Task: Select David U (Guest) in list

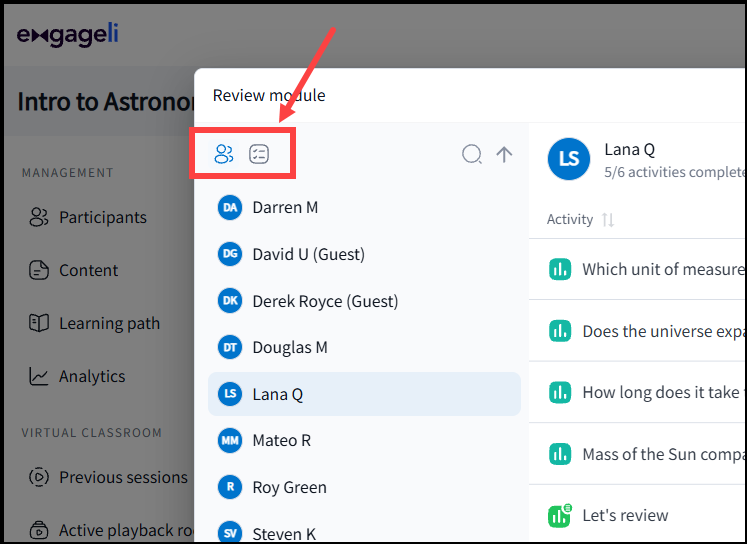Action: click(x=364, y=254)
